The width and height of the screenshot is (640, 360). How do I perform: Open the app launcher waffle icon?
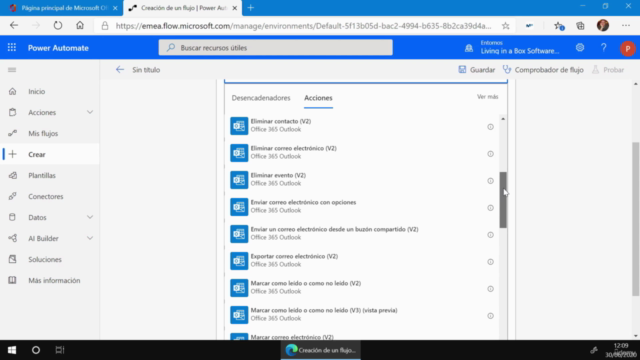click(12, 48)
